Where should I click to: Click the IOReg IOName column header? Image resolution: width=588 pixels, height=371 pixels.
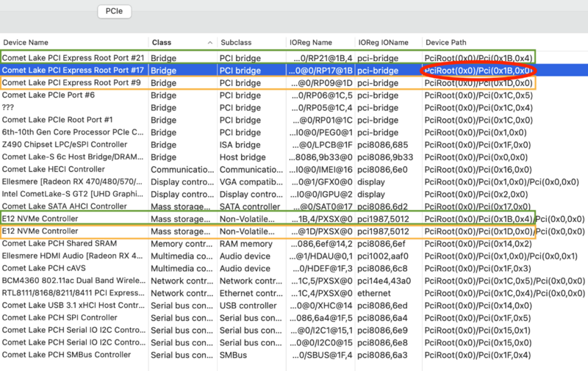coord(383,42)
